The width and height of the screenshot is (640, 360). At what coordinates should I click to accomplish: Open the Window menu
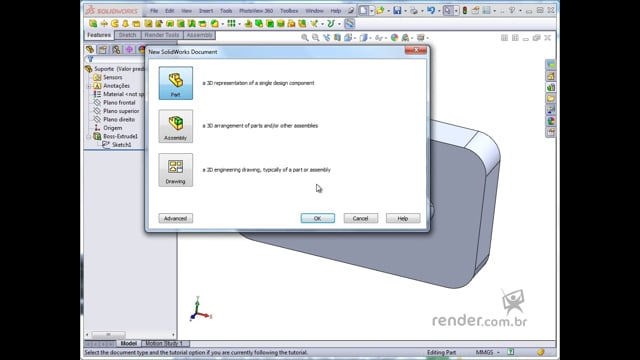point(314,11)
